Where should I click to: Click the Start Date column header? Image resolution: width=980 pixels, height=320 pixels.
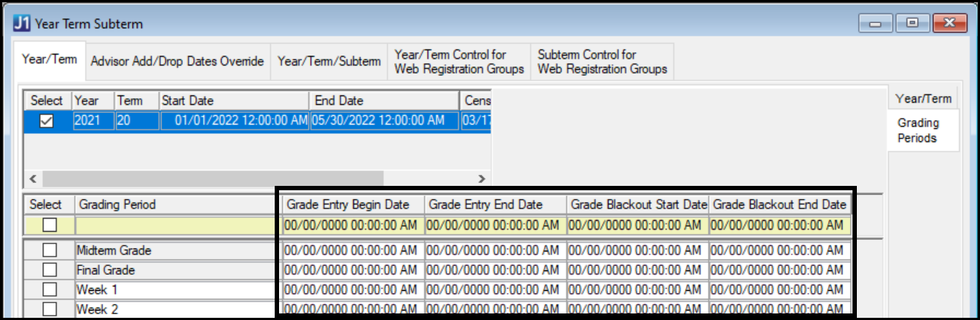tap(234, 101)
